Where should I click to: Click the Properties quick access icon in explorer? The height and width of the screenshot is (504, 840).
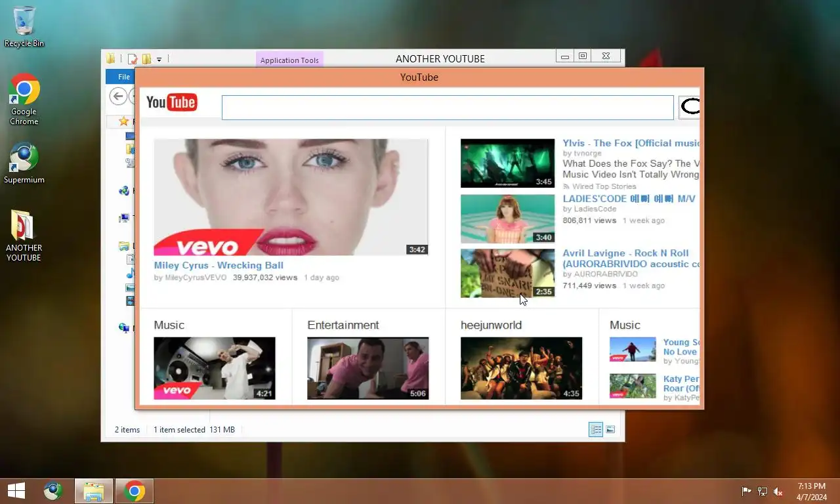133,59
